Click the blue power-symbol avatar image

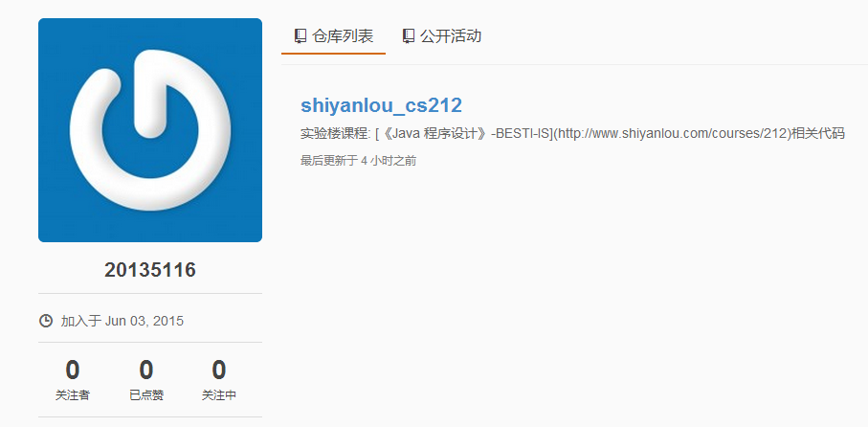point(150,130)
